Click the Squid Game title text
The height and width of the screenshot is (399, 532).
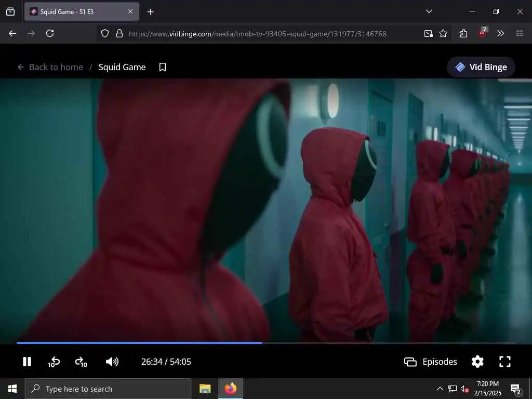click(x=122, y=67)
